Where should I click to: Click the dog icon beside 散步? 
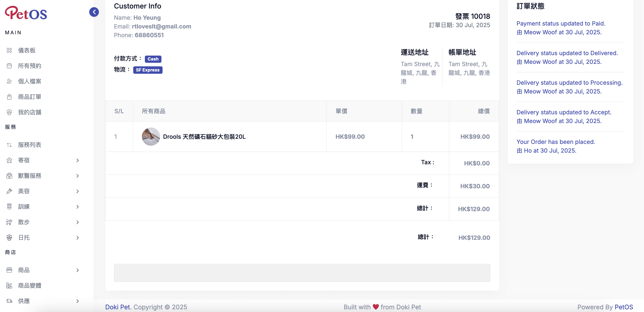click(9, 222)
